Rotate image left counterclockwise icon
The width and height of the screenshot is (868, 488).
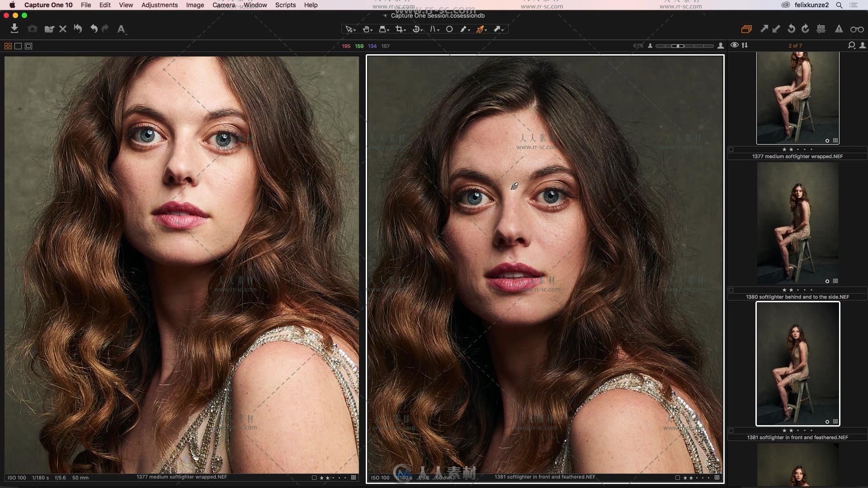click(x=791, y=29)
